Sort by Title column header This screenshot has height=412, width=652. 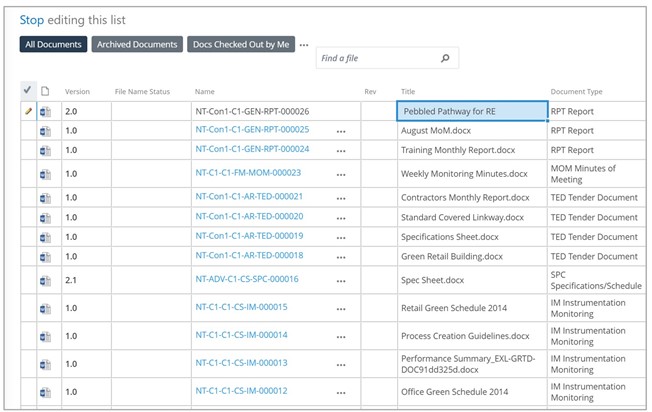click(x=408, y=91)
